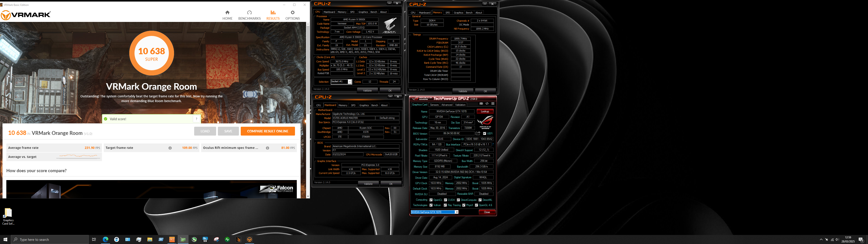
Task: Toggle the Vulkan checkbox
Action: point(431,205)
